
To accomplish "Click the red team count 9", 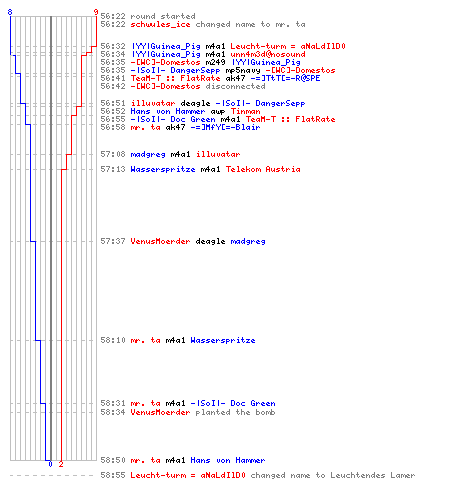I will click(x=96, y=12).
